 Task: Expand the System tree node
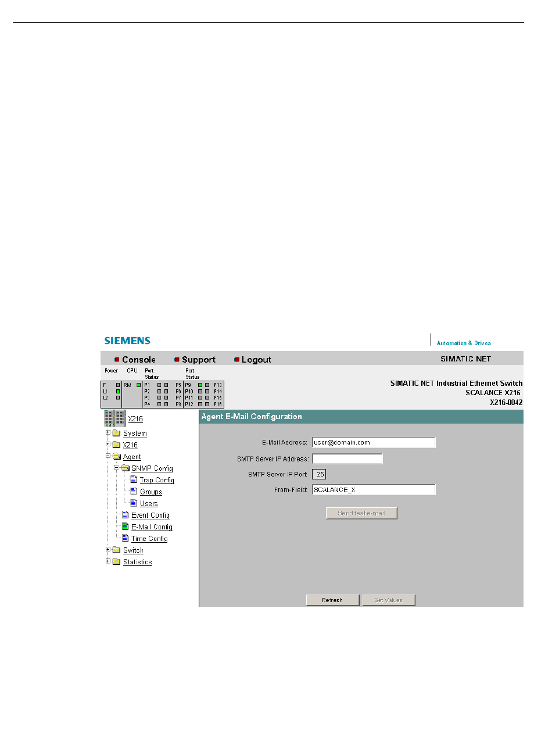[108, 433]
